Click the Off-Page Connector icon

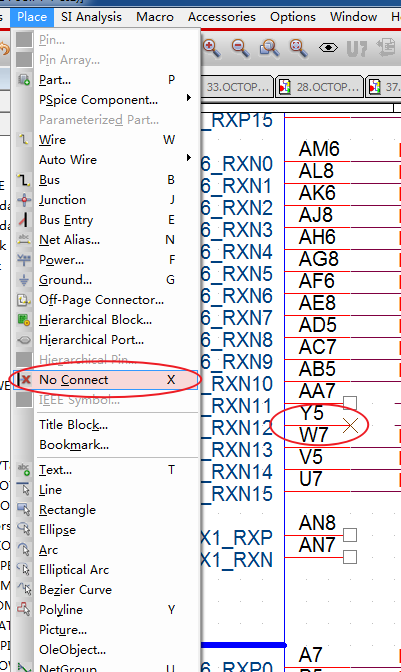tap(24, 300)
